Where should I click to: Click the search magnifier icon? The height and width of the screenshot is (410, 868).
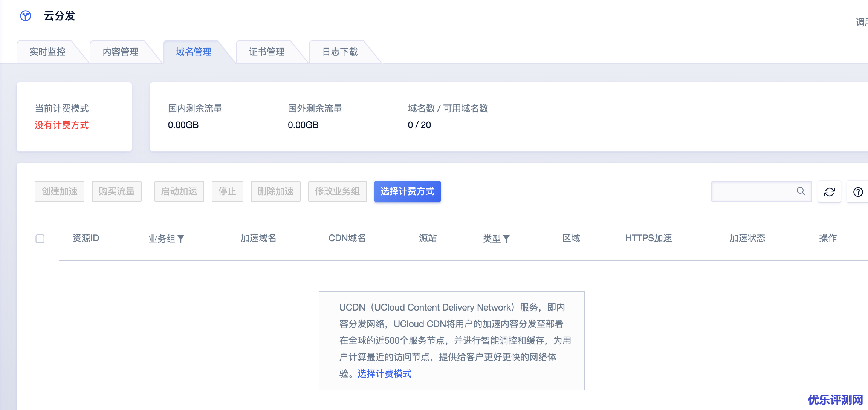click(801, 191)
